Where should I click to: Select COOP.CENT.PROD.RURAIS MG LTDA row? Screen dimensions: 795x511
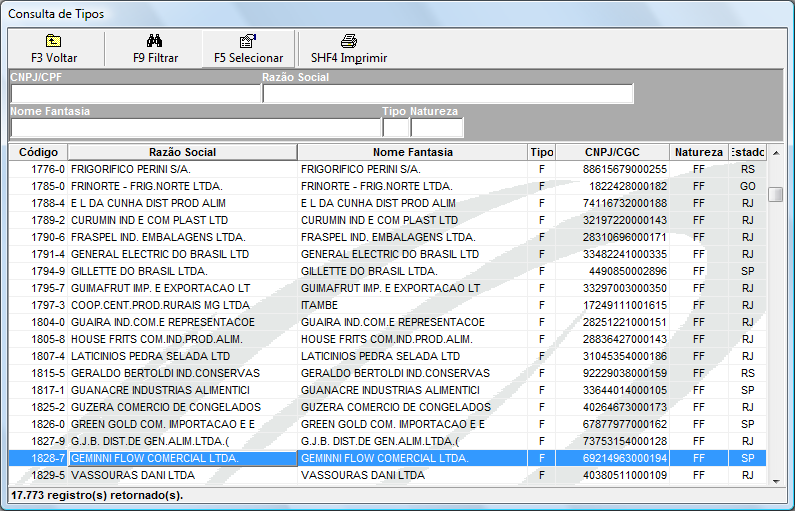tap(183, 305)
